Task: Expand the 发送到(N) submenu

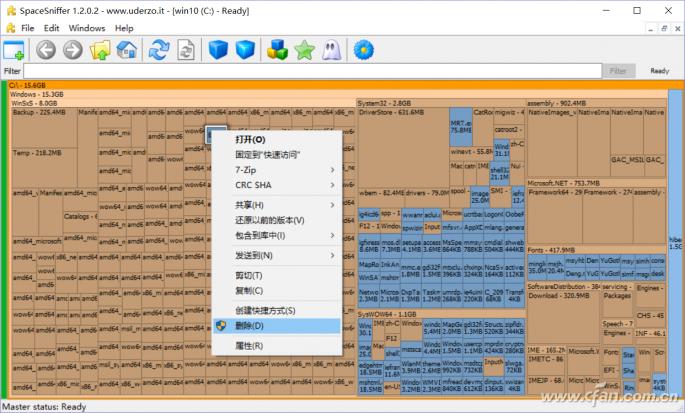Action: (277, 255)
